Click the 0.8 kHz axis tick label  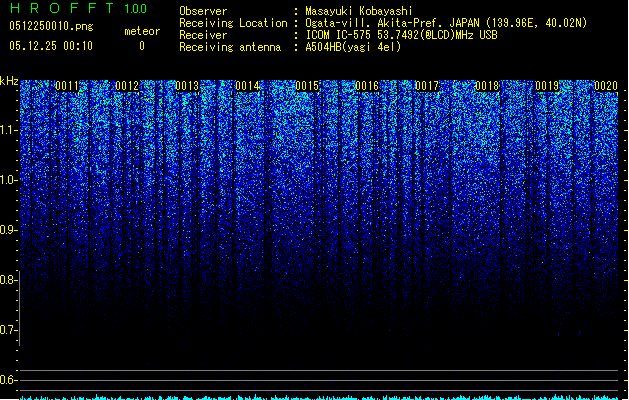[8, 280]
